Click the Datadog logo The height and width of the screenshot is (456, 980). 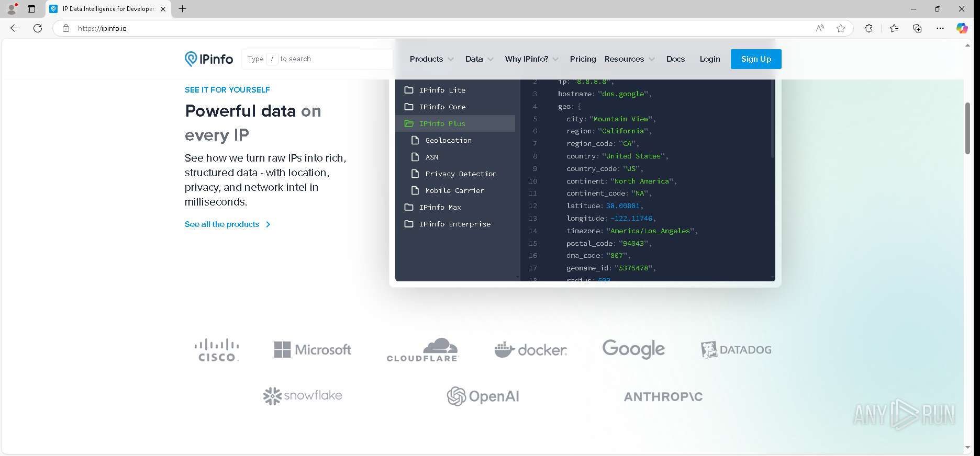tap(736, 349)
